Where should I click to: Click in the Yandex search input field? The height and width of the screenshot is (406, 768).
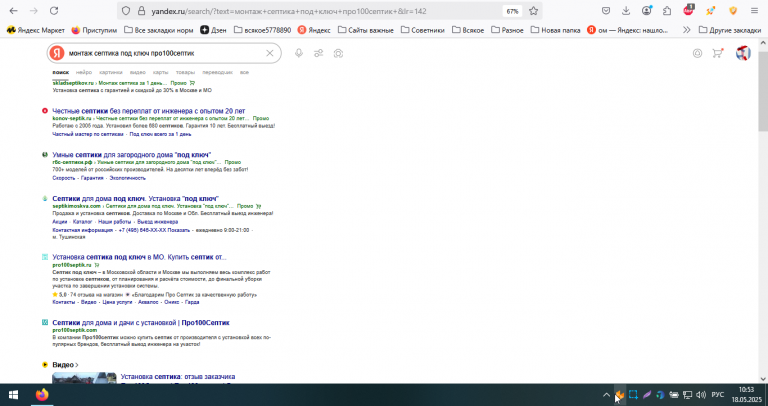click(x=164, y=53)
